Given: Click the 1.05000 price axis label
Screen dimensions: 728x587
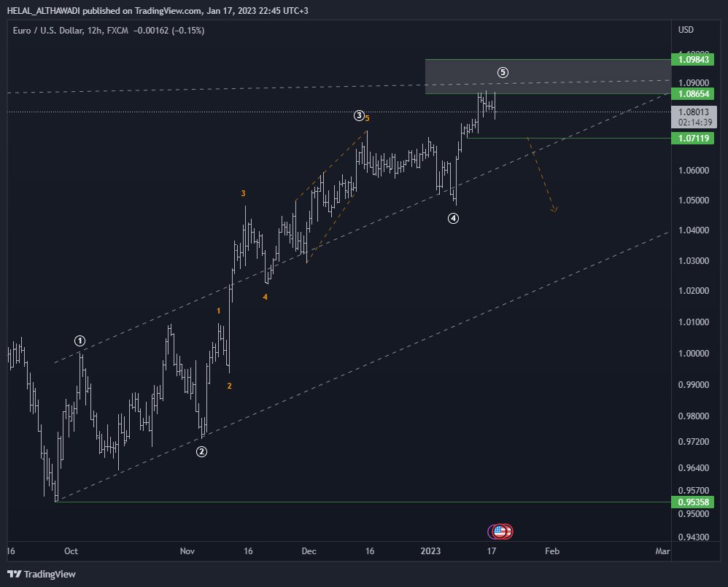Looking at the screenshot, I should [694, 201].
